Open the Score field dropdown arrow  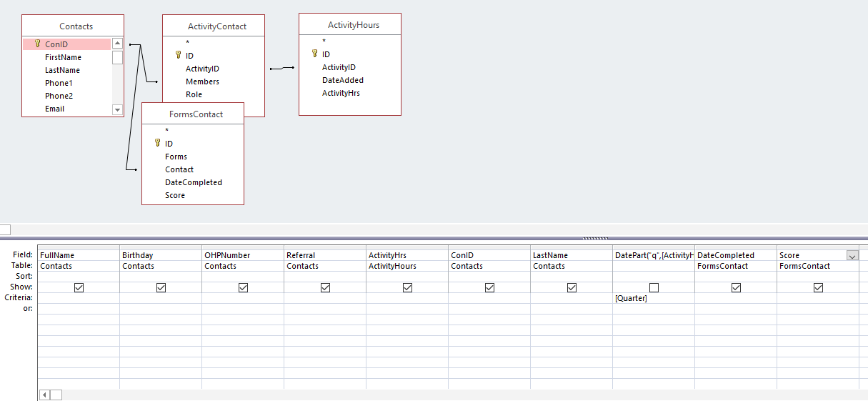click(x=852, y=255)
